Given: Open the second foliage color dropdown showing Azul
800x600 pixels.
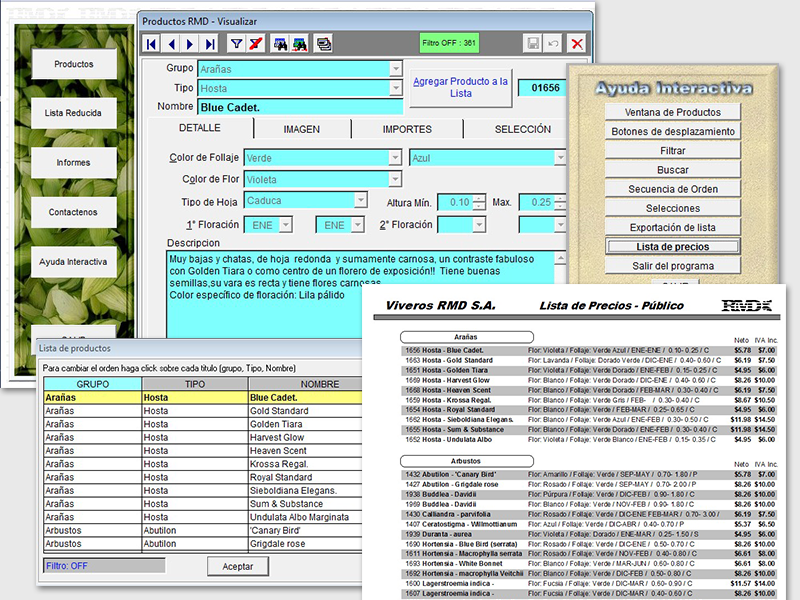Looking at the screenshot, I should [560, 158].
